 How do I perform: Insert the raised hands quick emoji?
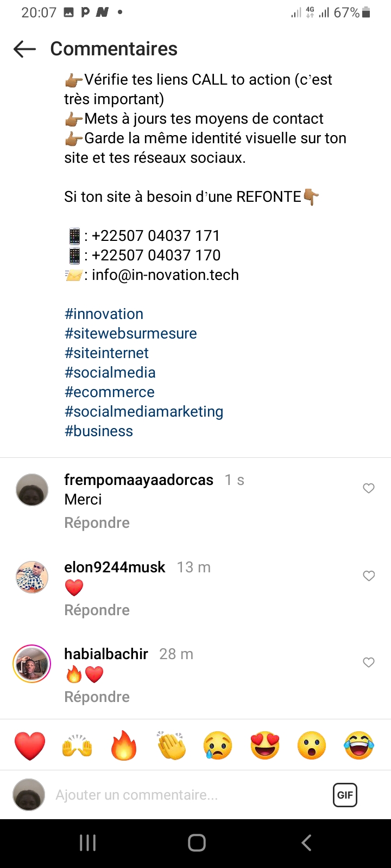click(x=77, y=745)
